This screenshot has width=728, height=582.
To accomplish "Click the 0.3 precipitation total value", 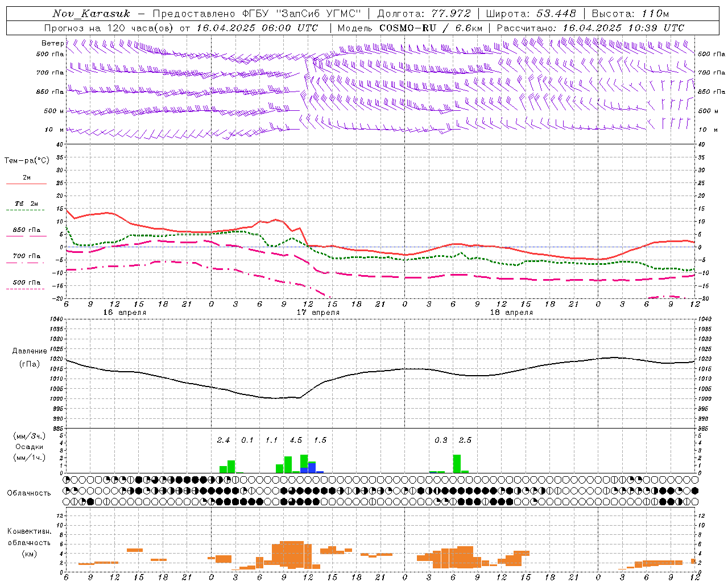I will (x=441, y=440).
